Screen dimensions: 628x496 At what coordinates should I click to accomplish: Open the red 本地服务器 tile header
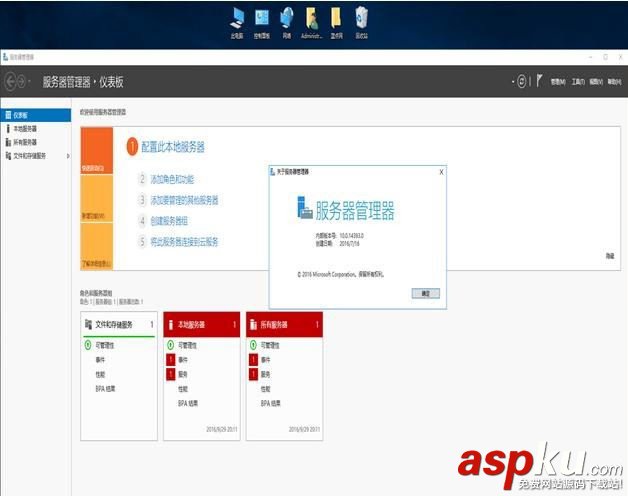pyautogui.click(x=201, y=324)
